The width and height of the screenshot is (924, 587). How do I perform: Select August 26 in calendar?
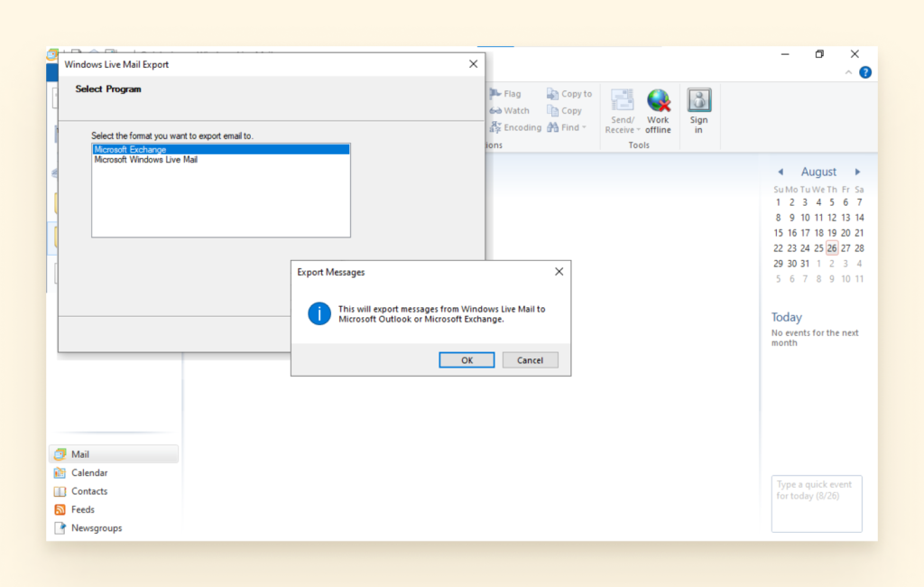click(x=831, y=247)
